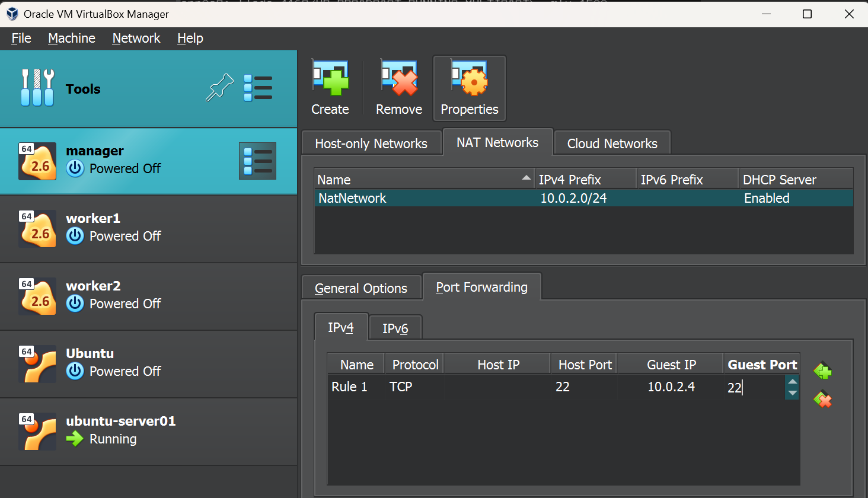The width and height of the screenshot is (868, 498).
Task: Open the Tools list menu icon
Action: [258, 88]
